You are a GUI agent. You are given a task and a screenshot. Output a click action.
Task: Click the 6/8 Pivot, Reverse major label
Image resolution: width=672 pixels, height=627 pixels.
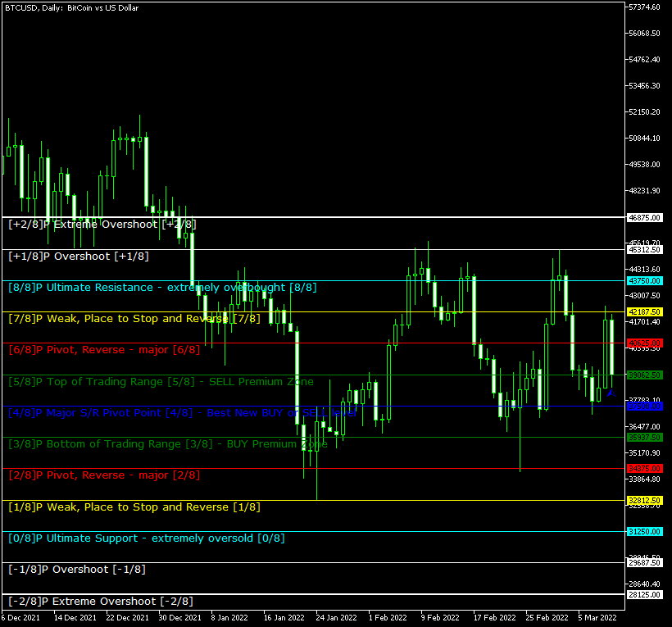pos(104,349)
